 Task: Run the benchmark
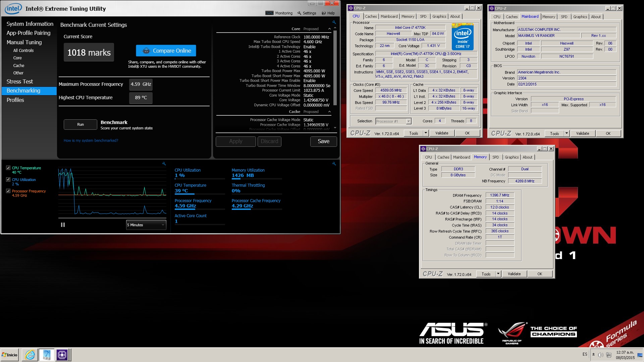tap(80, 124)
